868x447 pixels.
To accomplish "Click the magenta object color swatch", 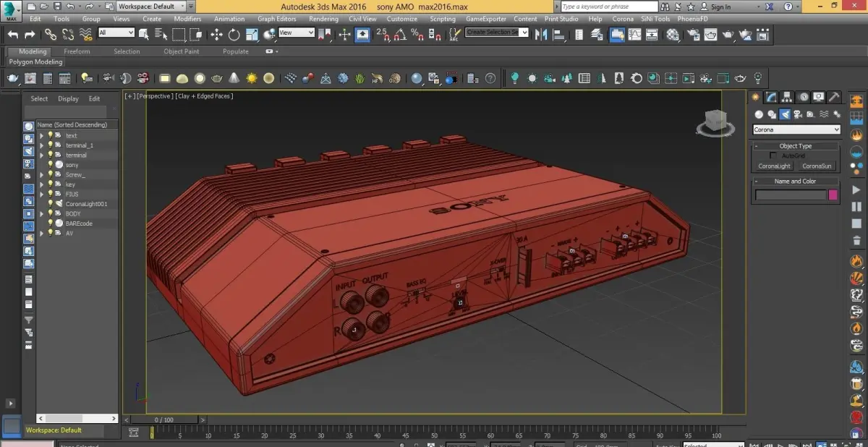I will 833,195.
